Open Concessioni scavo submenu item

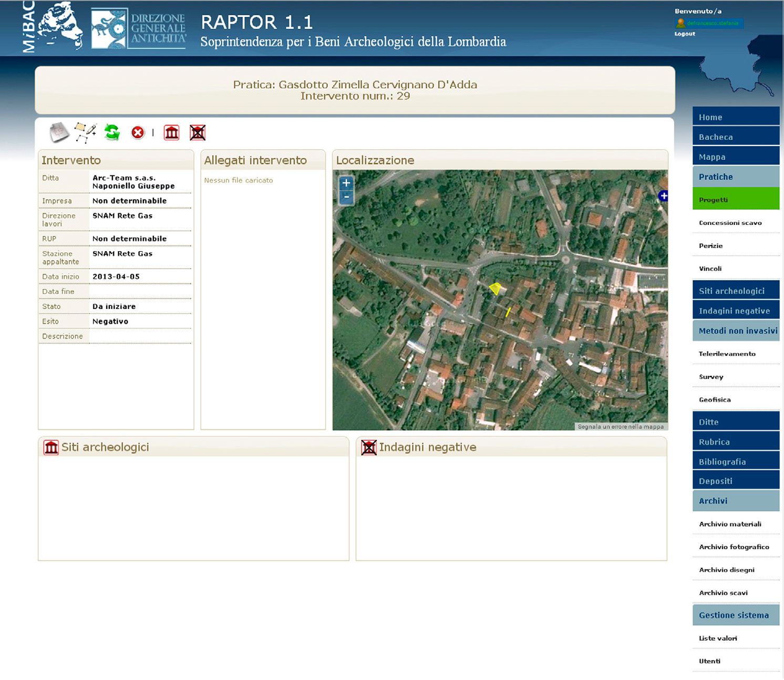pyautogui.click(x=736, y=222)
